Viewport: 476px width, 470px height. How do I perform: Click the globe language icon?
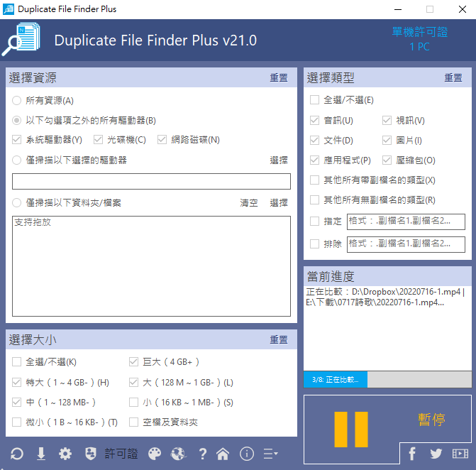pos(178,454)
